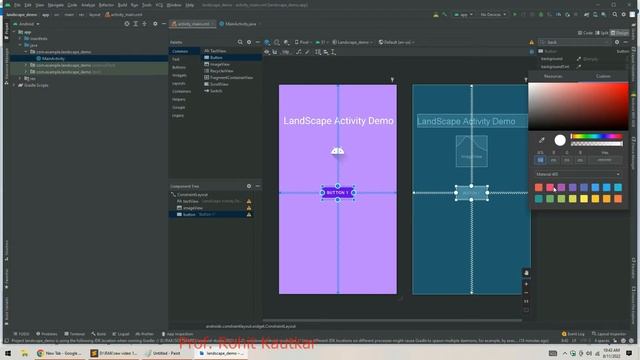Click the Component Tree settings gear
The width and height of the screenshot is (640, 360).
pos(249,186)
